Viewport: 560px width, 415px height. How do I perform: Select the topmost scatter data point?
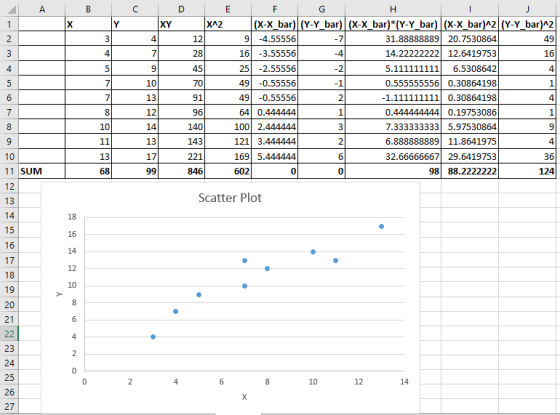[381, 226]
